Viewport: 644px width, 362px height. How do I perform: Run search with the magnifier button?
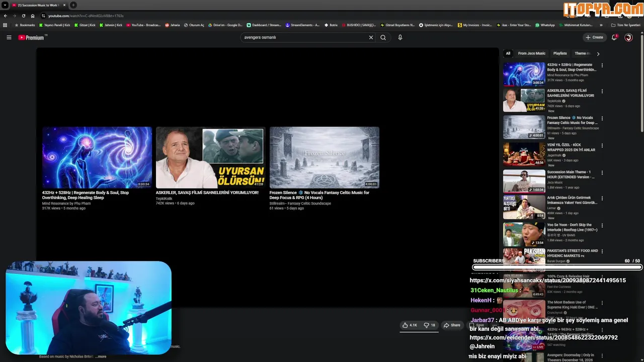click(x=383, y=37)
